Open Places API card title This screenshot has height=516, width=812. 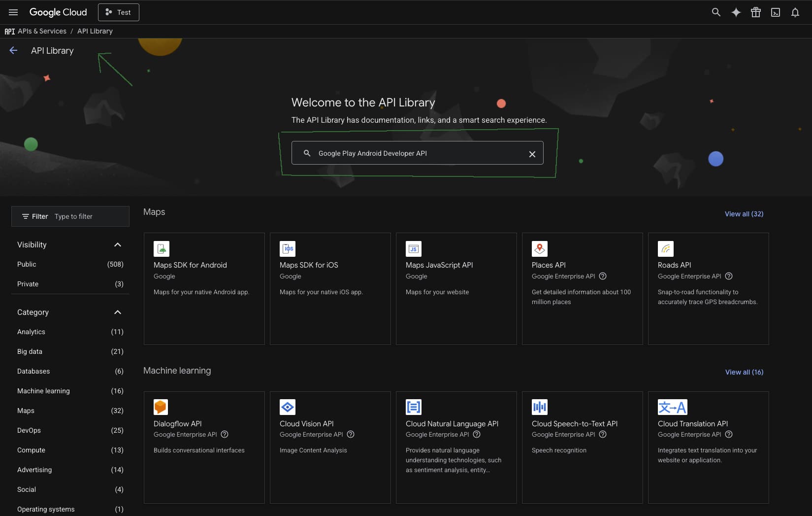point(549,265)
